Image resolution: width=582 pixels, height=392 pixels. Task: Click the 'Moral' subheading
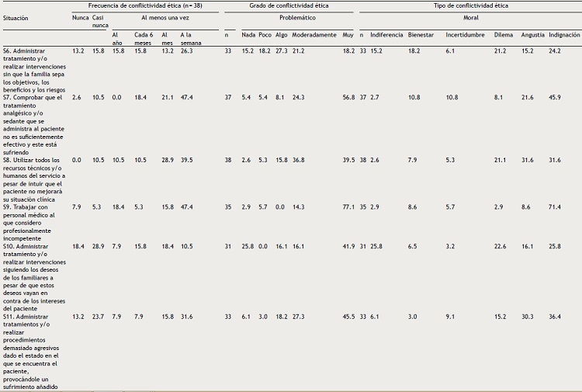pos(471,17)
